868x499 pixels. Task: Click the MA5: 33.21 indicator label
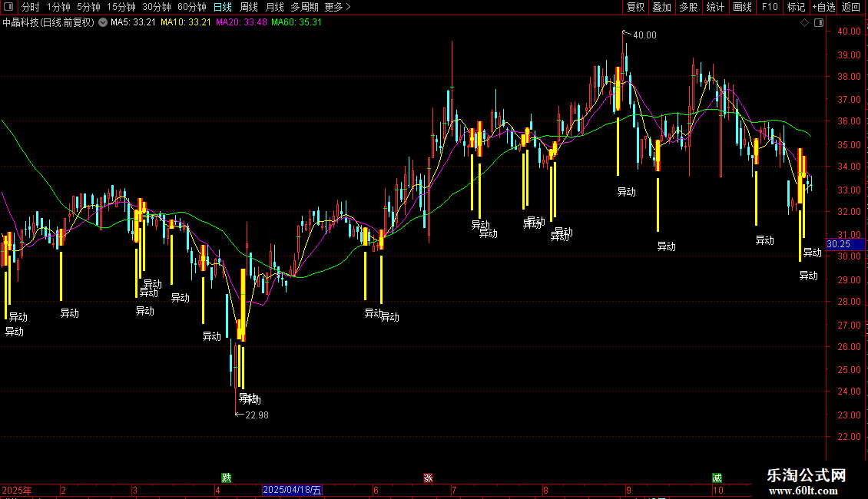[133, 23]
